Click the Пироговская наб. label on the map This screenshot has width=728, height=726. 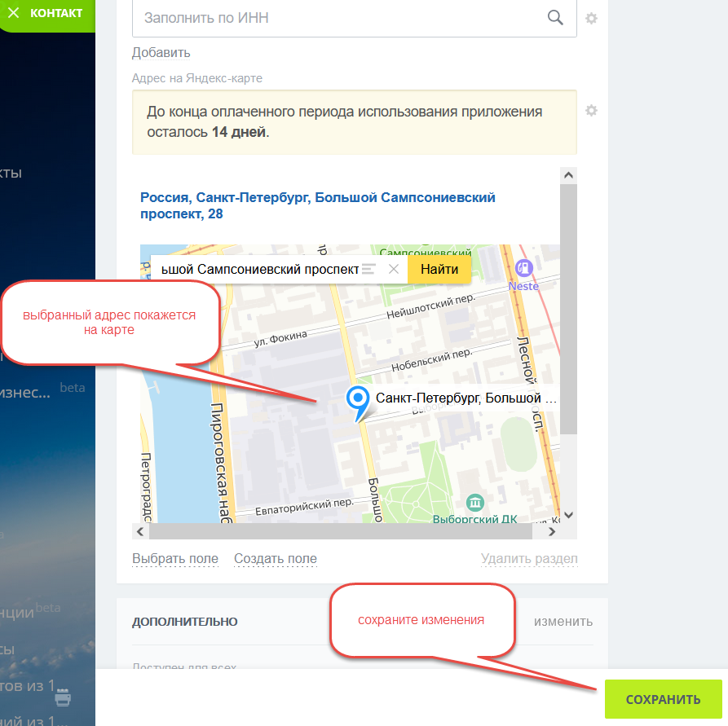(221, 463)
